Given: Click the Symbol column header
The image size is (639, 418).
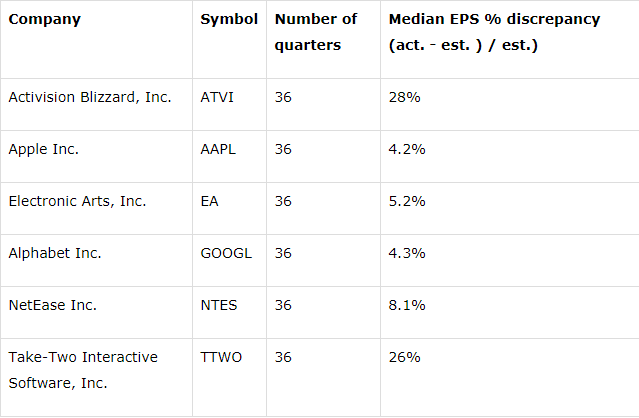Looking at the screenshot, I should [x=229, y=19].
